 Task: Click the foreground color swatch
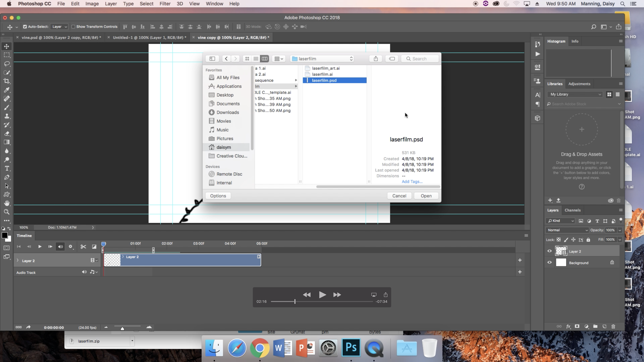[5, 235]
